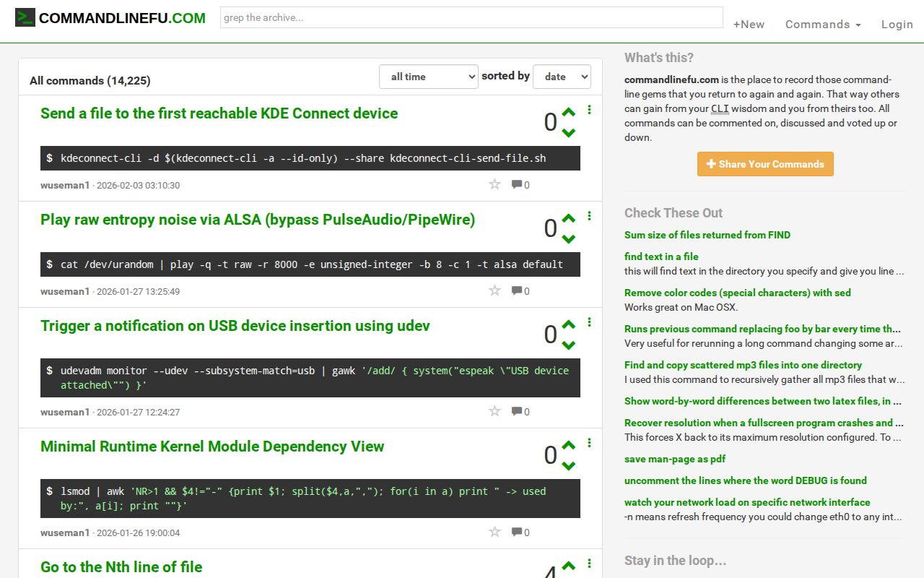Screen dimensions: 924x578
Task: Open the "all time" time range dropdown
Action: (428, 77)
